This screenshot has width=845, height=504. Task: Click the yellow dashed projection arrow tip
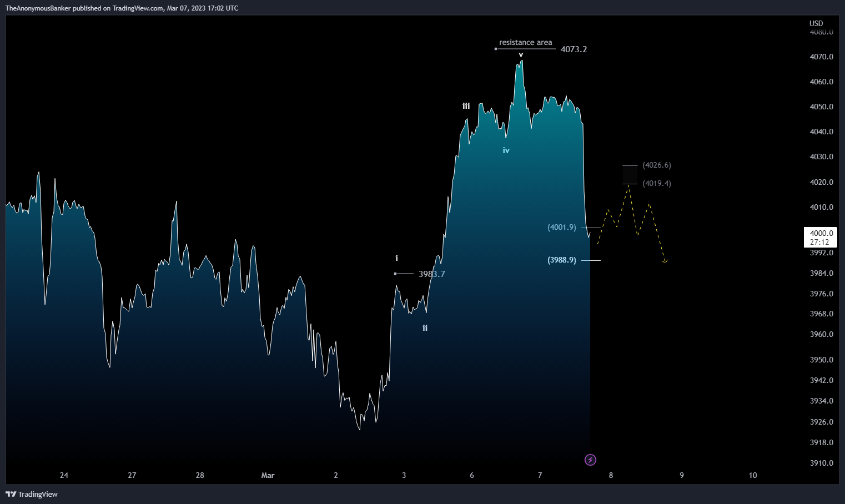pyautogui.click(x=665, y=261)
